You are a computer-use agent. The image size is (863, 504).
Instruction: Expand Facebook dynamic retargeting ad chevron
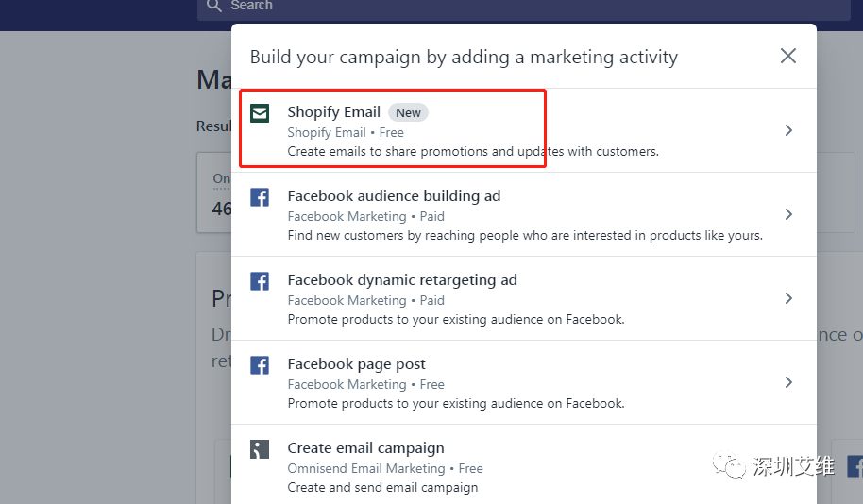(788, 298)
